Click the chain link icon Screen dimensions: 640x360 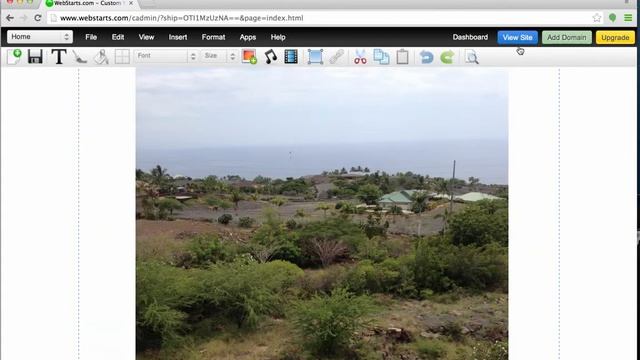[337, 57]
